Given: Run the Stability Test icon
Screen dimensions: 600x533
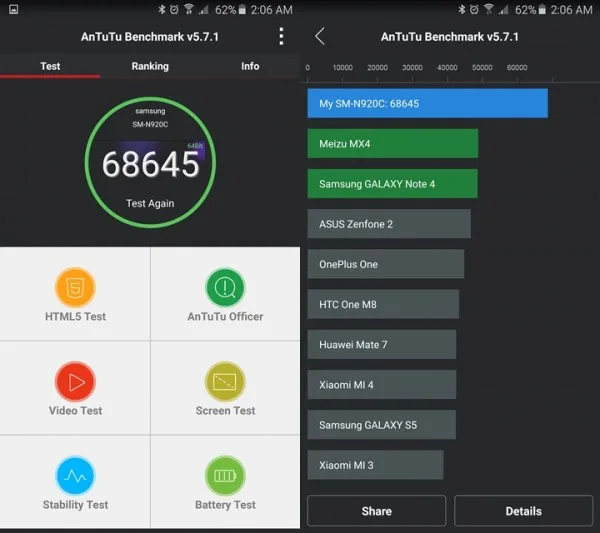Looking at the screenshot, I should pos(75,476).
